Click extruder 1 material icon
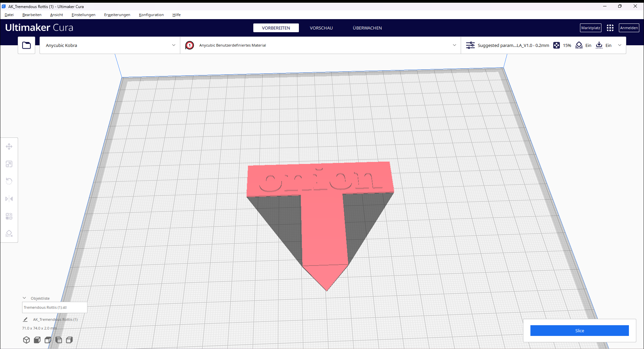Screen dimensions: 644x349 [190, 45]
